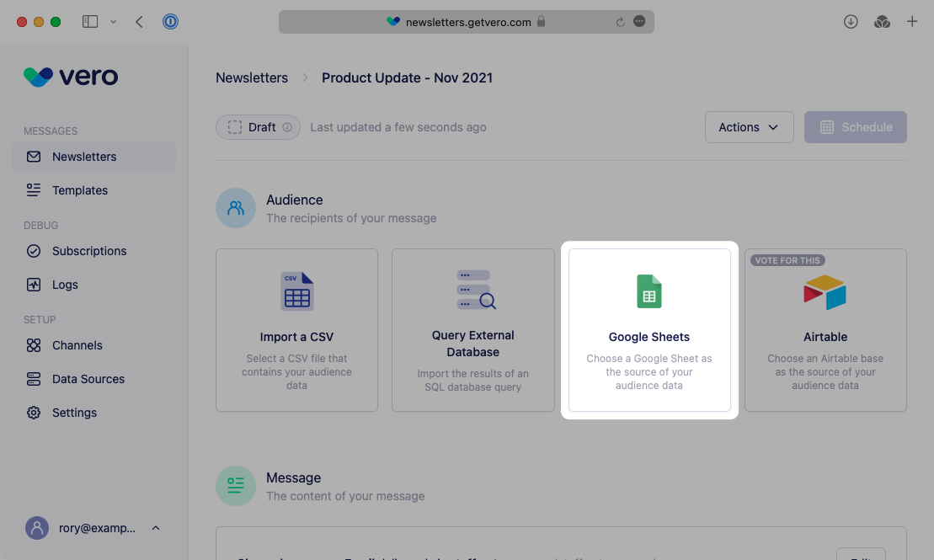Expand the rory@example account menu
This screenshot has width=934, height=560.
pos(93,528)
